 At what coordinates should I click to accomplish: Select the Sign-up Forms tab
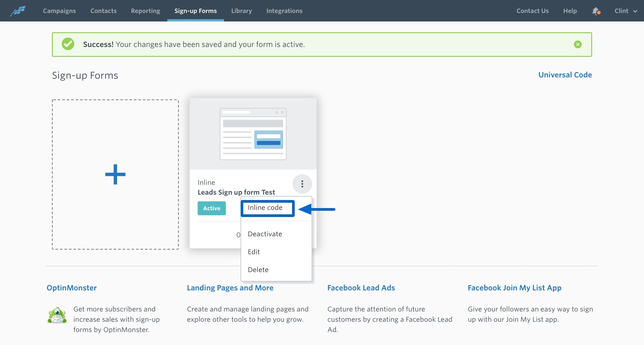click(x=195, y=11)
